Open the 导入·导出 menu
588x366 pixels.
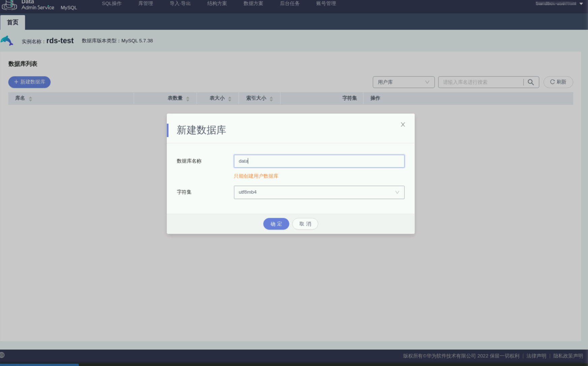point(180,4)
